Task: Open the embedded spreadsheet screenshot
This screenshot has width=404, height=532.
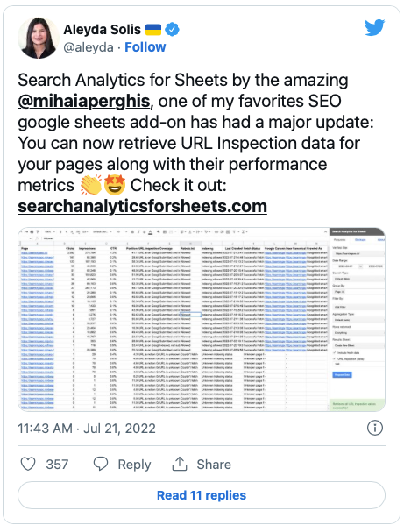Action: (202, 319)
